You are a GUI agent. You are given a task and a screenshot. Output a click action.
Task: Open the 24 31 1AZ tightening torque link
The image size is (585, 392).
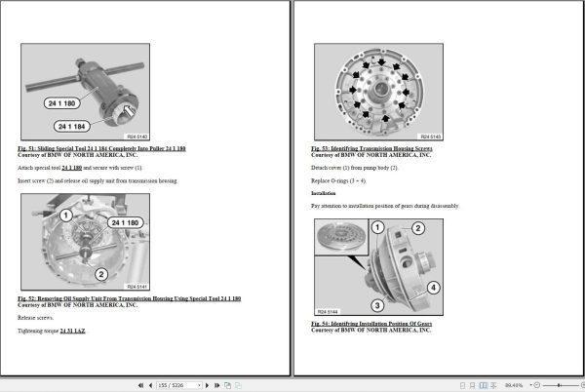click(x=72, y=331)
